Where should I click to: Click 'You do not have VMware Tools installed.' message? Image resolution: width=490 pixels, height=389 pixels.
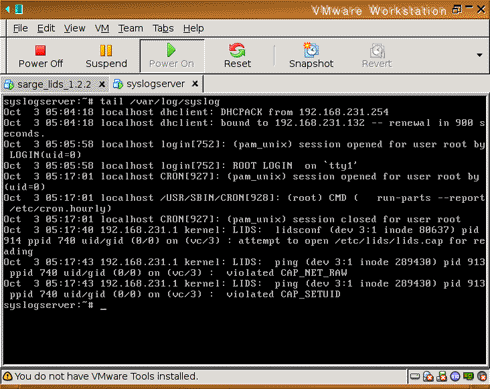[x=106, y=376]
